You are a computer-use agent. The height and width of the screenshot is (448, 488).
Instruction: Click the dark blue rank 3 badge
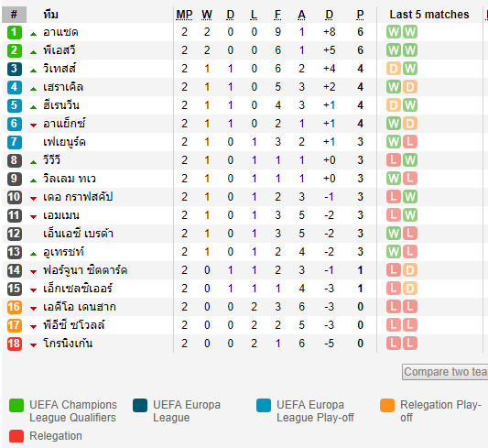15,69
